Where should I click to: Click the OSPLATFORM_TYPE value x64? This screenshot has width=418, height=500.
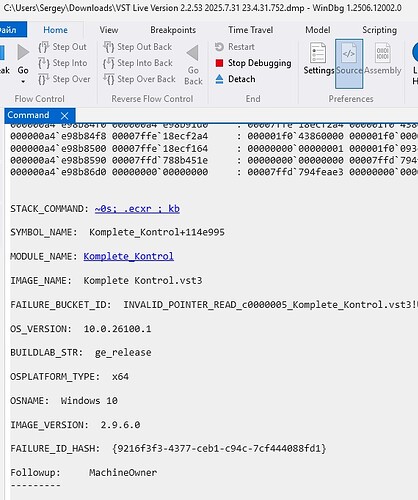click(120, 377)
